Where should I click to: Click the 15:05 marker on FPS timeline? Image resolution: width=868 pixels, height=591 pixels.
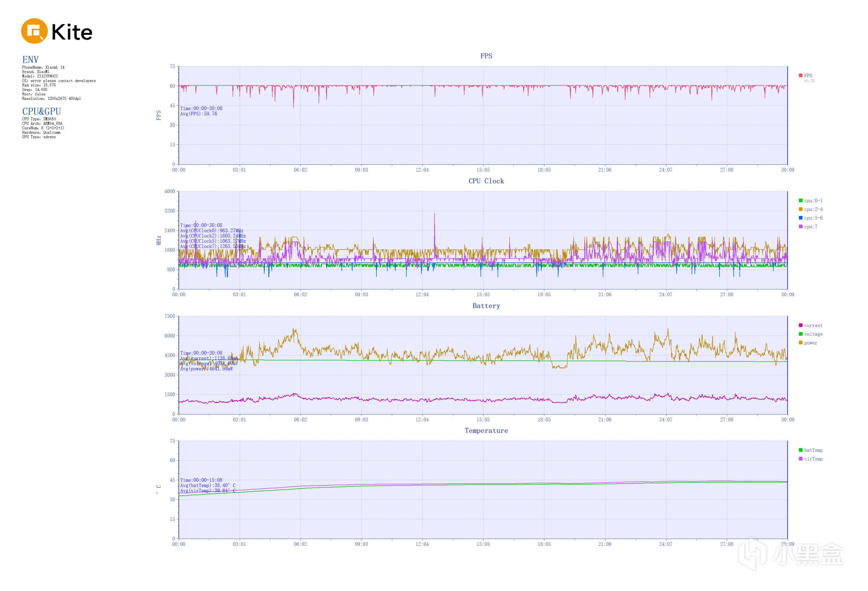pyautogui.click(x=483, y=170)
